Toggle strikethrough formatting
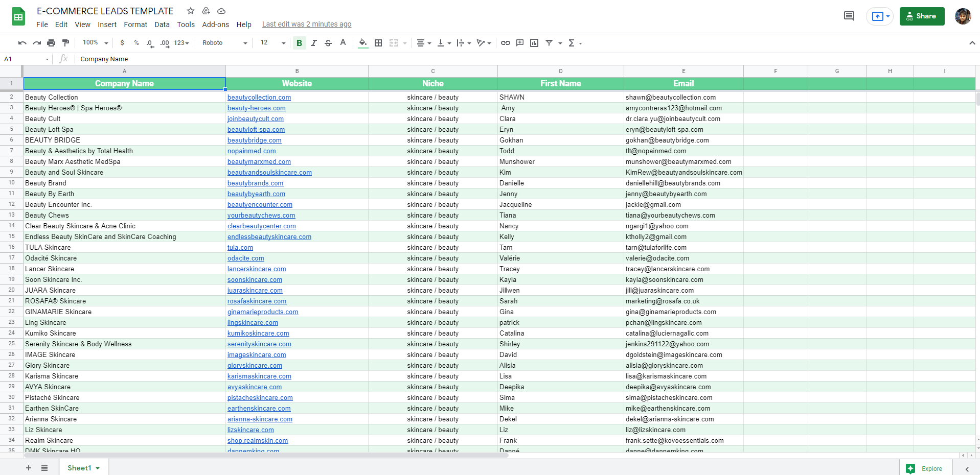 coord(328,43)
